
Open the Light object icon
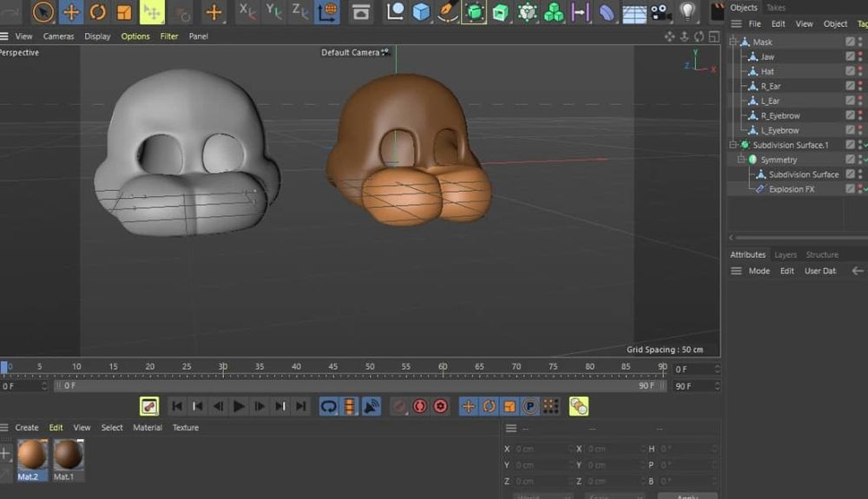click(687, 12)
